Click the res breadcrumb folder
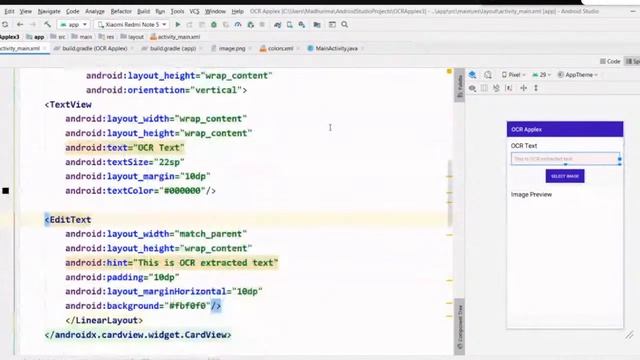 tap(107, 37)
